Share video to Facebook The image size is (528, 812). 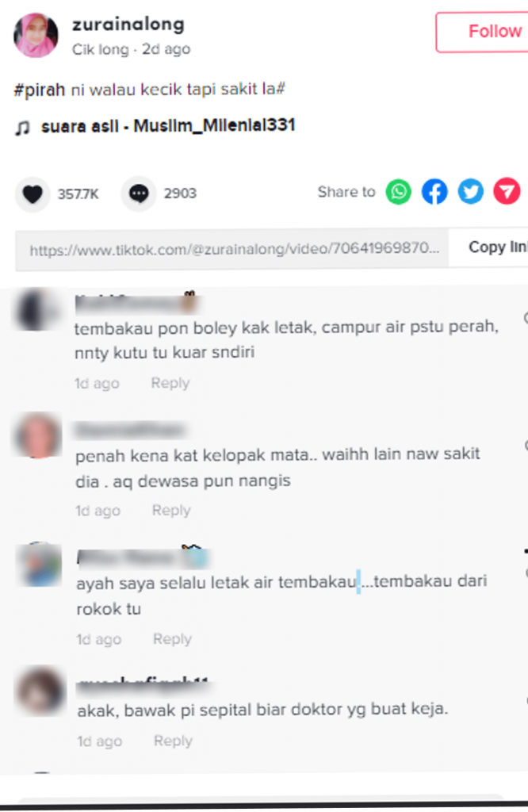click(434, 192)
